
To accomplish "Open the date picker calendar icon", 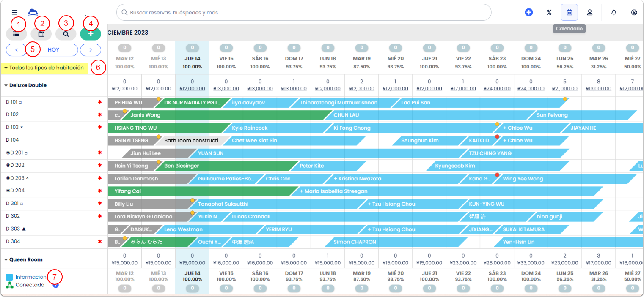I will (x=41, y=34).
